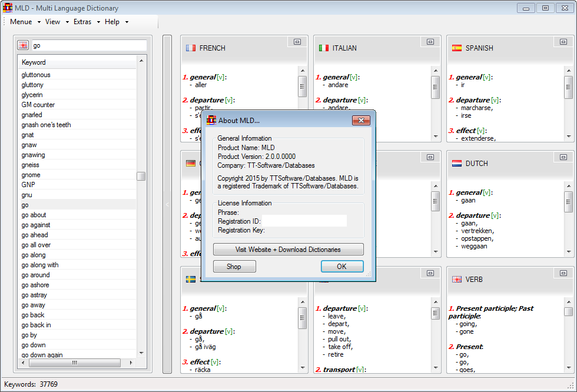Open the Menue dropdown menu
Viewport: 577px width, 392px height.
[21, 22]
